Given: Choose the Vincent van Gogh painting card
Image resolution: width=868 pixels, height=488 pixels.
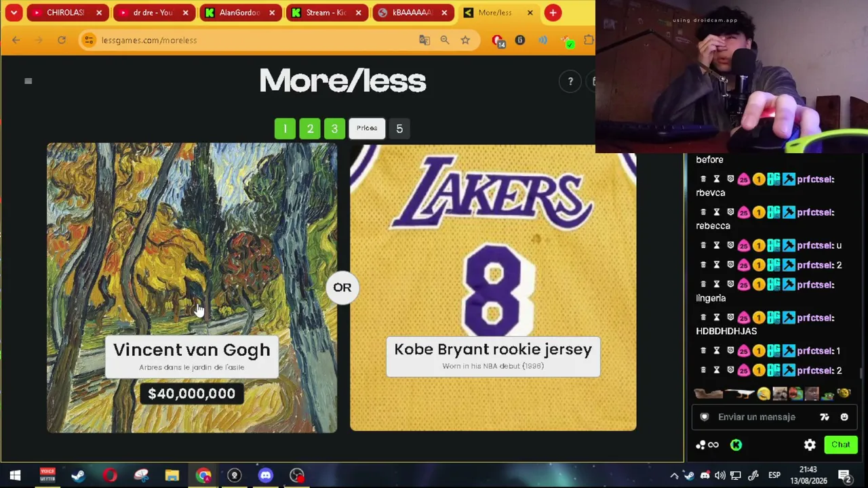Looking at the screenshot, I should (192, 287).
